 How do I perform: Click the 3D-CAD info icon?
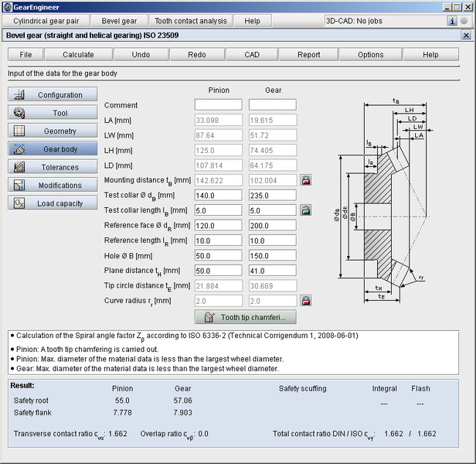tap(453, 21)
